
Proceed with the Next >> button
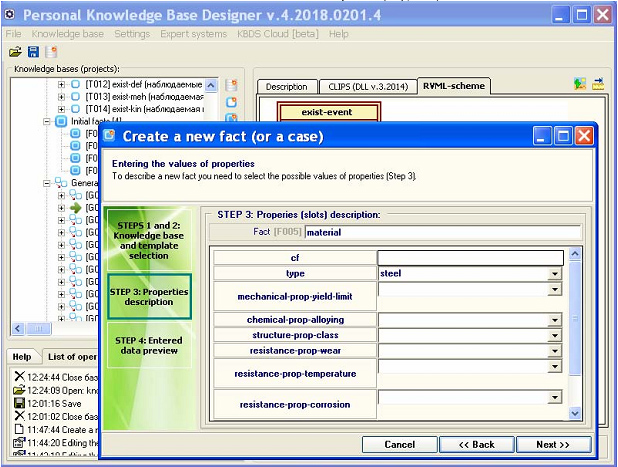553,445
